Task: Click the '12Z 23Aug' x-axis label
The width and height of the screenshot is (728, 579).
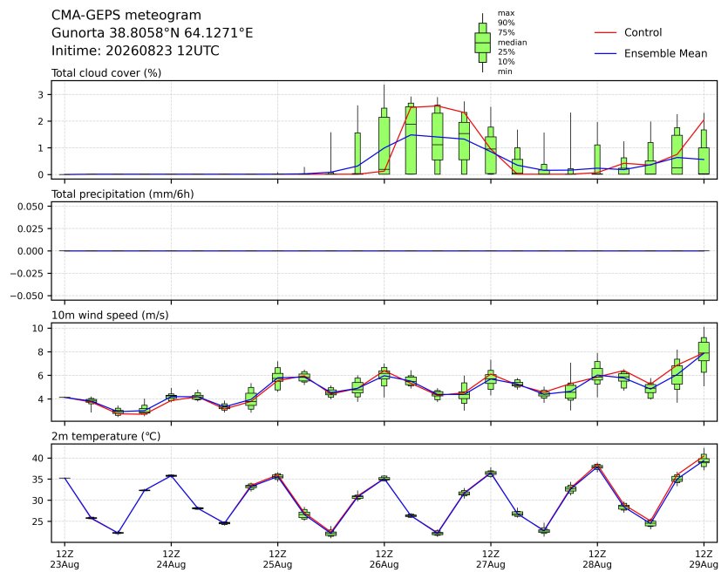Action: (65, 560)
